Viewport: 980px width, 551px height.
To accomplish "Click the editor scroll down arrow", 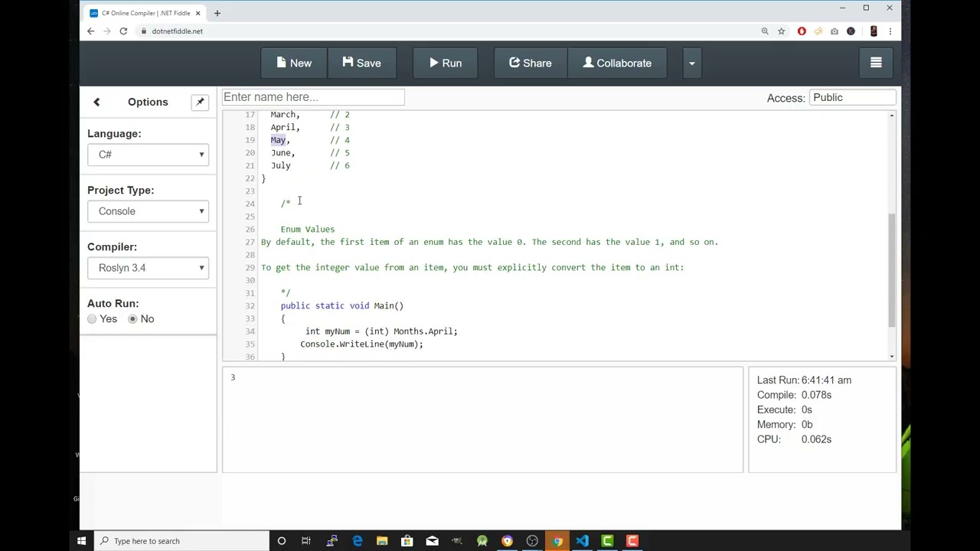I will point(891,357).
